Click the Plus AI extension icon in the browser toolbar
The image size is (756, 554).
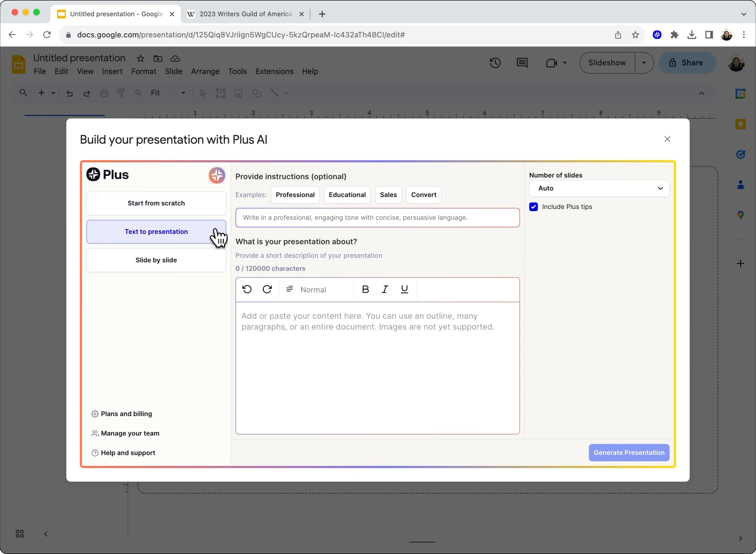tap(657, 35)
